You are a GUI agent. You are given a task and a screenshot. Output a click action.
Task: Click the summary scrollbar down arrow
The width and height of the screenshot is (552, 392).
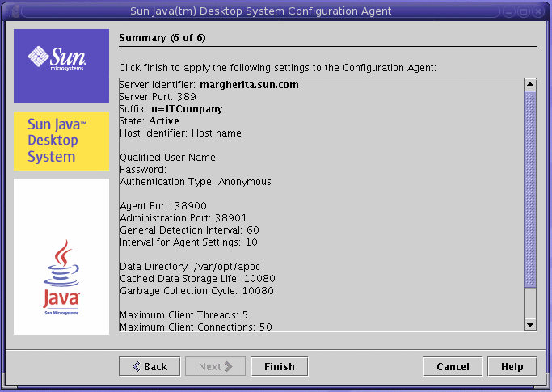pyautogui.click(x=530, y=325)
